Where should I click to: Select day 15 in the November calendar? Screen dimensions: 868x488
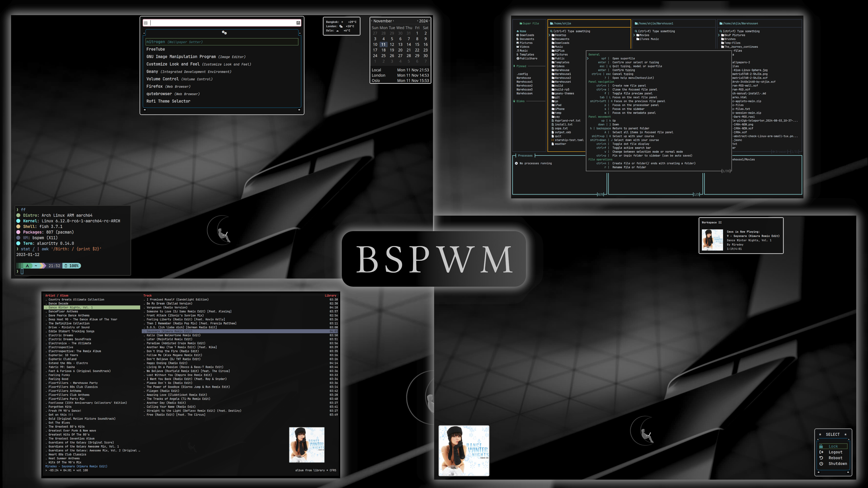pos(417,45)
